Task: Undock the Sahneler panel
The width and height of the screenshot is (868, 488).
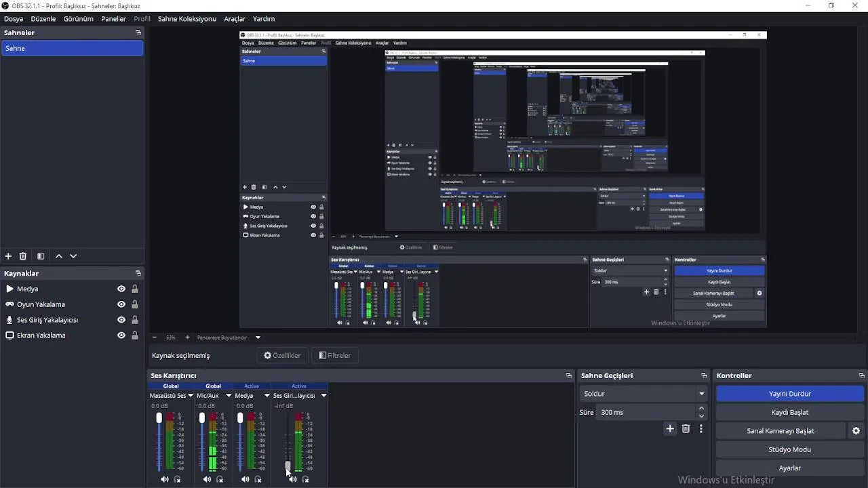Action: pyautogui.click(x=138, y=33)
